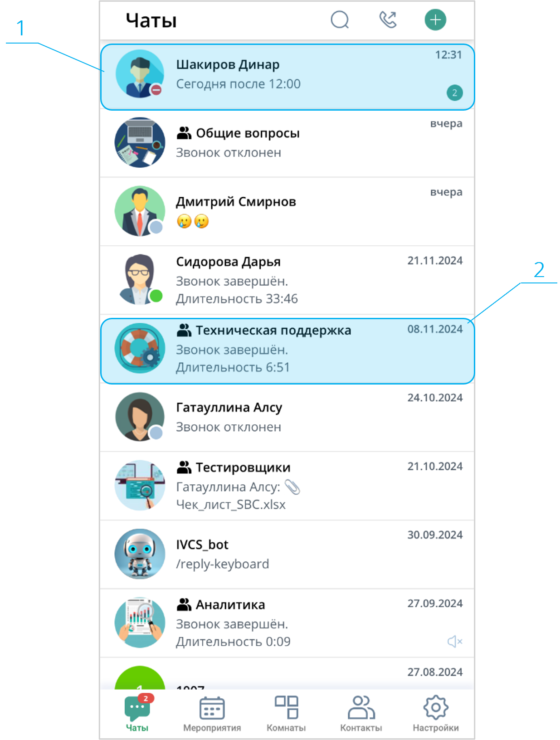Viewport: 560px width, 740px height.
Task: Open the Шакиров Динар chat
Action: (287, 77)
